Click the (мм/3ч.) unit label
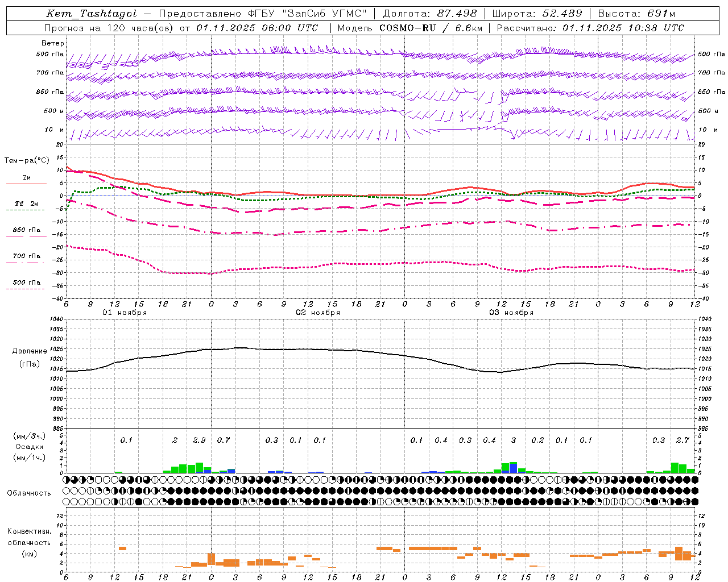 [x=30, y=436]
